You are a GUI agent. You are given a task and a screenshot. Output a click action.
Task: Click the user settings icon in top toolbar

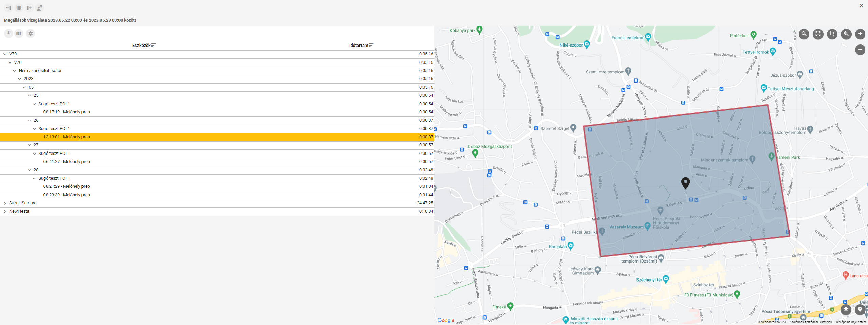(x=40, y=8)
